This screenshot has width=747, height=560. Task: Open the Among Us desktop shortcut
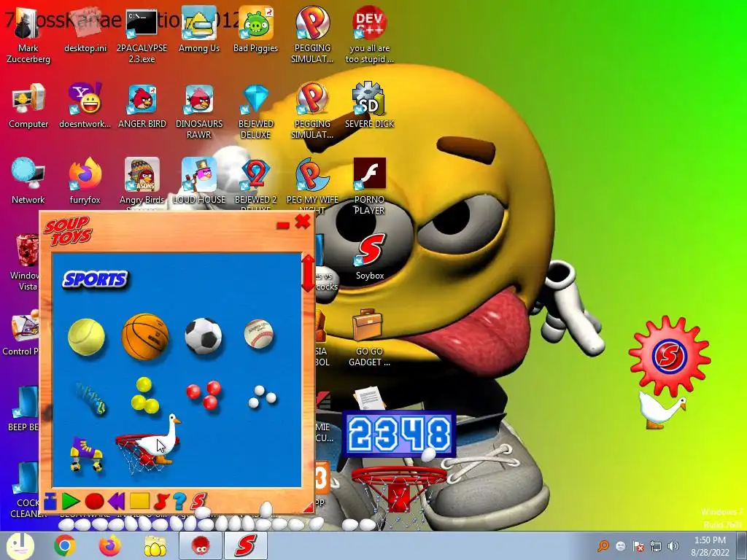[198, 29]
